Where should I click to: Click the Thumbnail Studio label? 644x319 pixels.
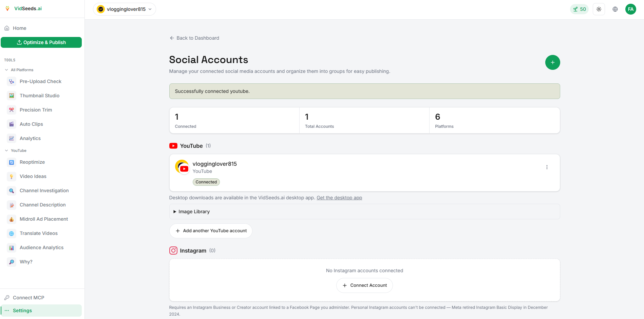point(39,96)
